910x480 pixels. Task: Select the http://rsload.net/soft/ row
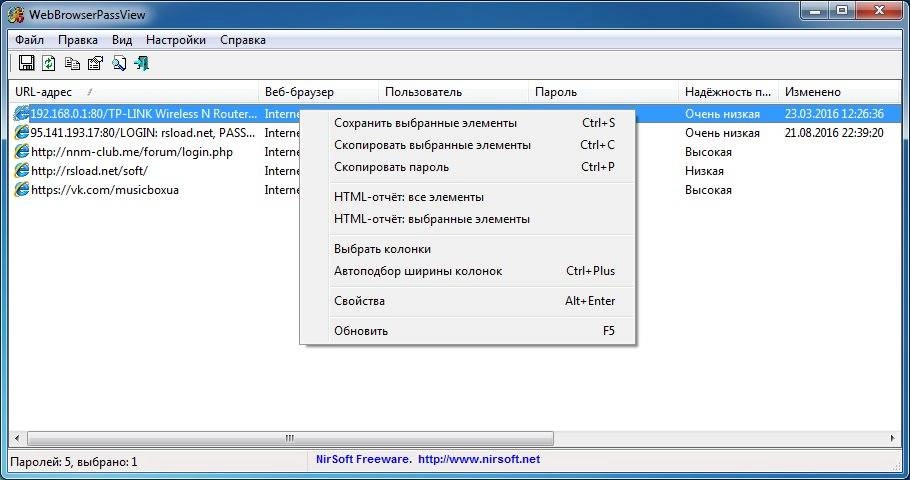[455, 171]
